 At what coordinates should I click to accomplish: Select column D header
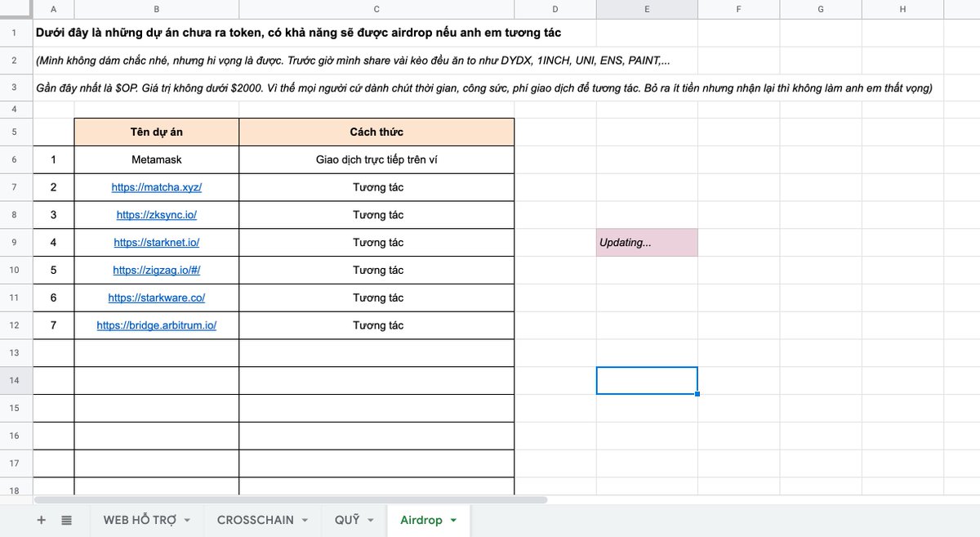[x=555, y=9]
